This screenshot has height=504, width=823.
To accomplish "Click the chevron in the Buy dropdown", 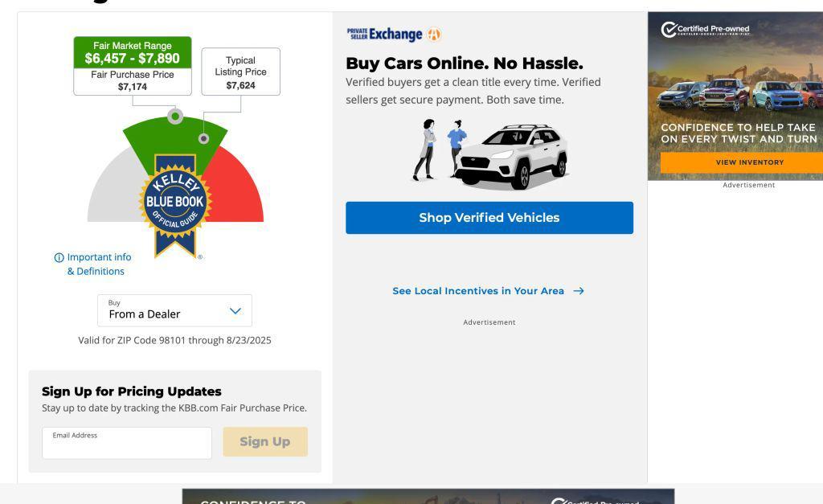I will point(235,311).
